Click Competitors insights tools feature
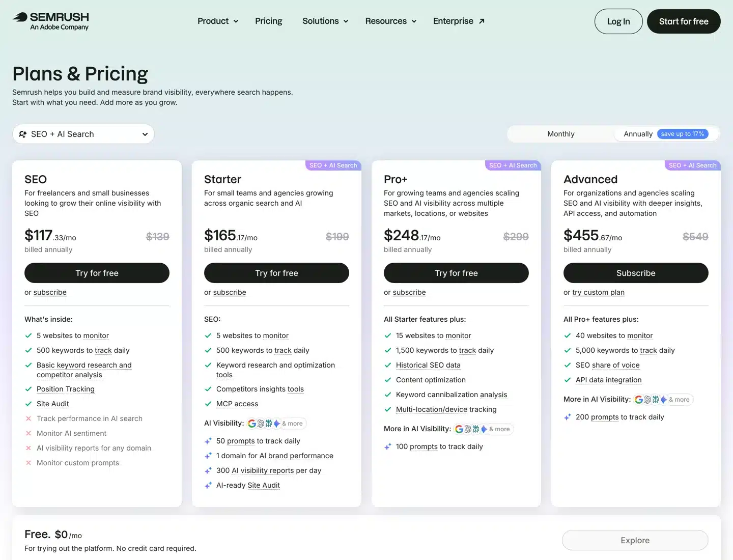Image resolution: width=733 pixels, height=560 pixels. pos(260,389)
